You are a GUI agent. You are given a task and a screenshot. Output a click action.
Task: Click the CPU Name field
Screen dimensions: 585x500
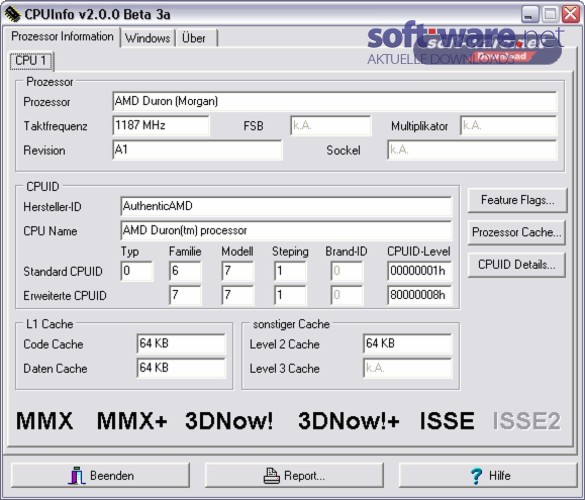coord(286,230)
